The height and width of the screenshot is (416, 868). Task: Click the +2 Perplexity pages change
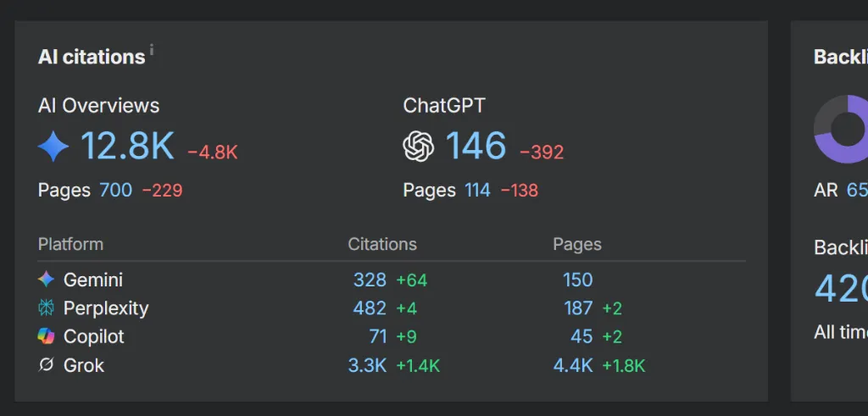(x=612, y=308)
